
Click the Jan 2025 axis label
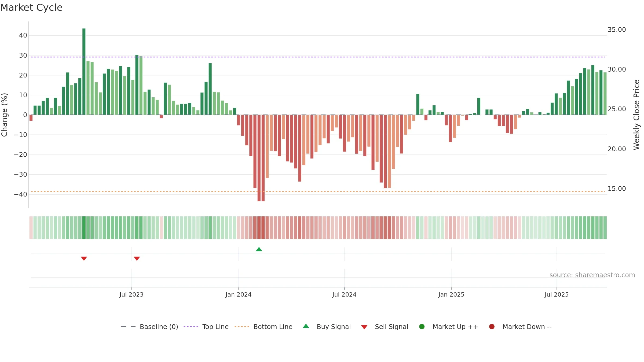click(451, 294)
